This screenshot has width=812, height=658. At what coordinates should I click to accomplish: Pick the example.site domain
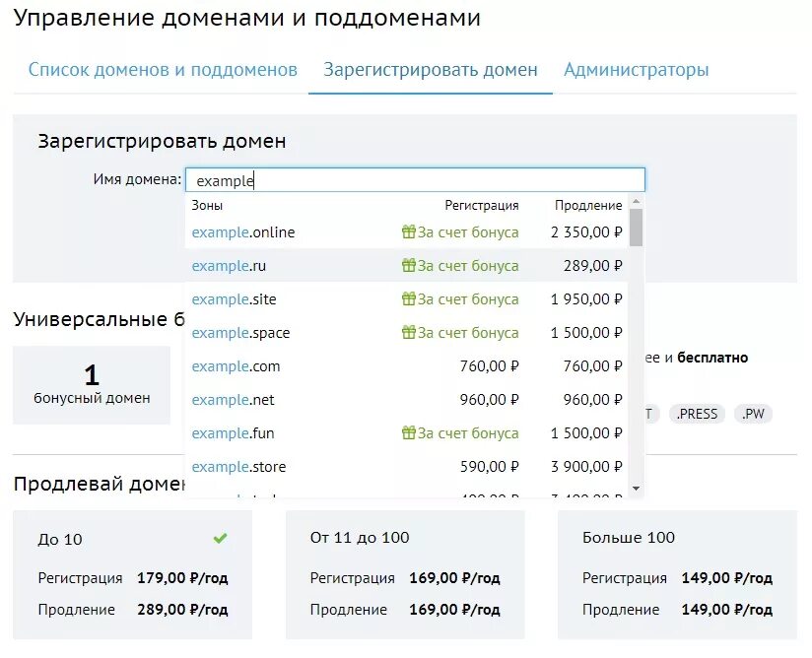coord(407,299)
